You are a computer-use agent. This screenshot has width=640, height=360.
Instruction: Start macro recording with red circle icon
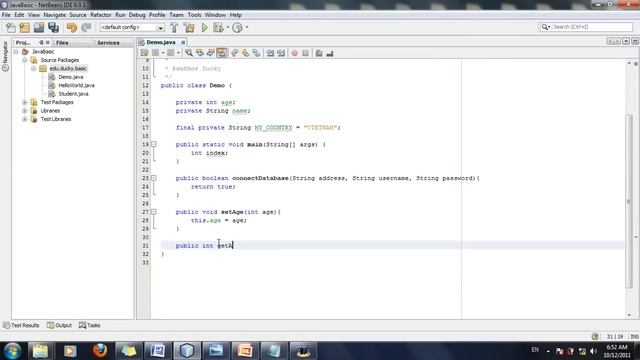pyautogui.click(x=294, y=53)
